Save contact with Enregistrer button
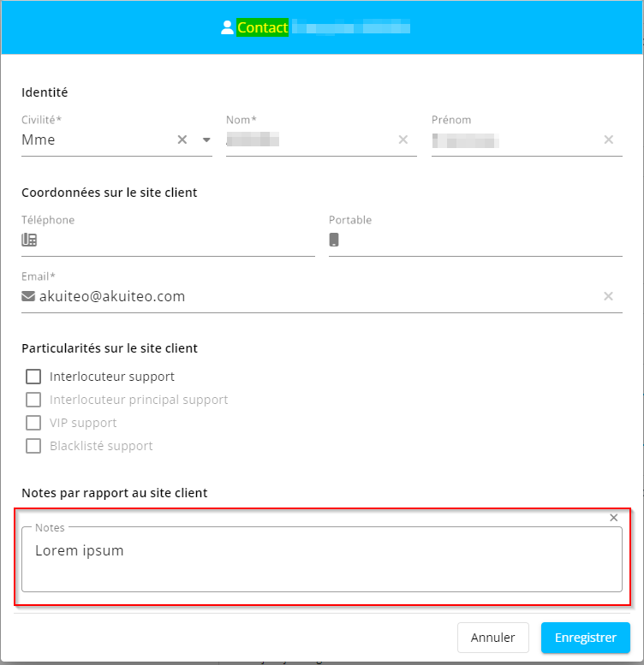 [585, 638]
